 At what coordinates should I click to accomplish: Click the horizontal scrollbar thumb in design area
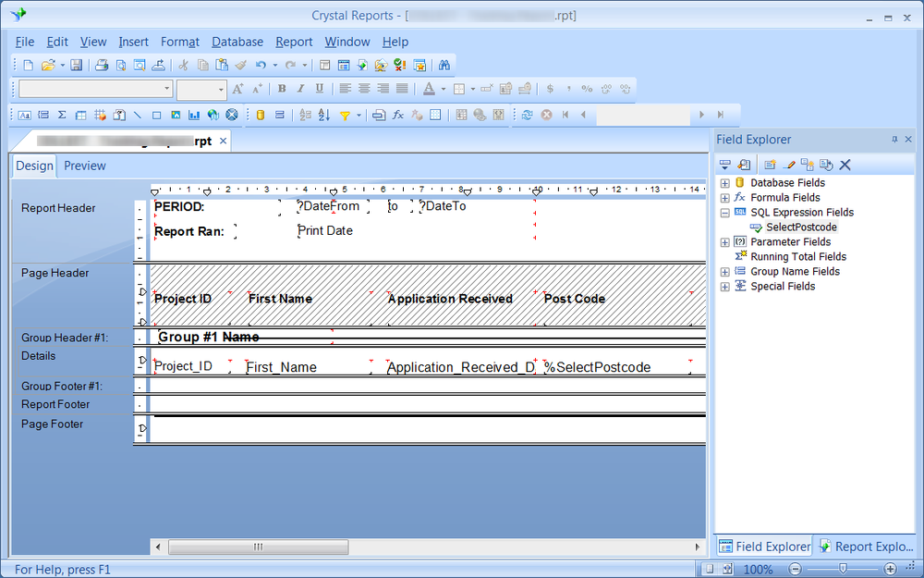258,547
